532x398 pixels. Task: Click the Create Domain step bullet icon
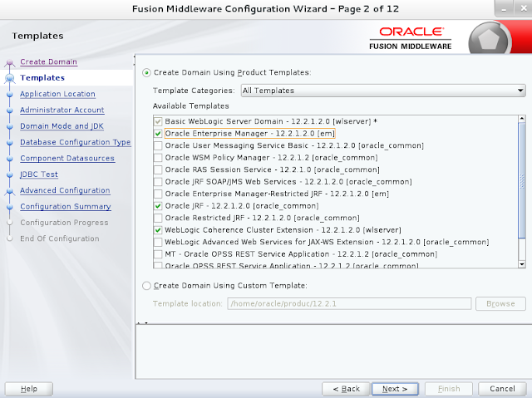9,62
